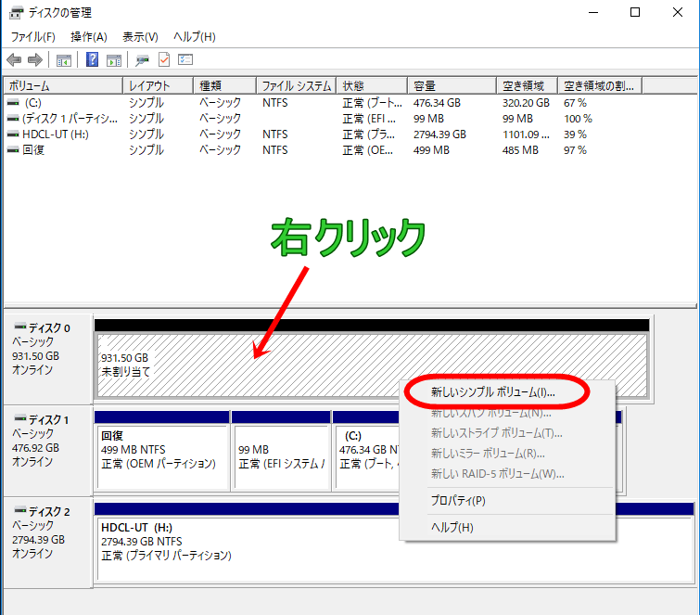
Task: Click the Back arrow toolbar icon
Action: (14, 59)
